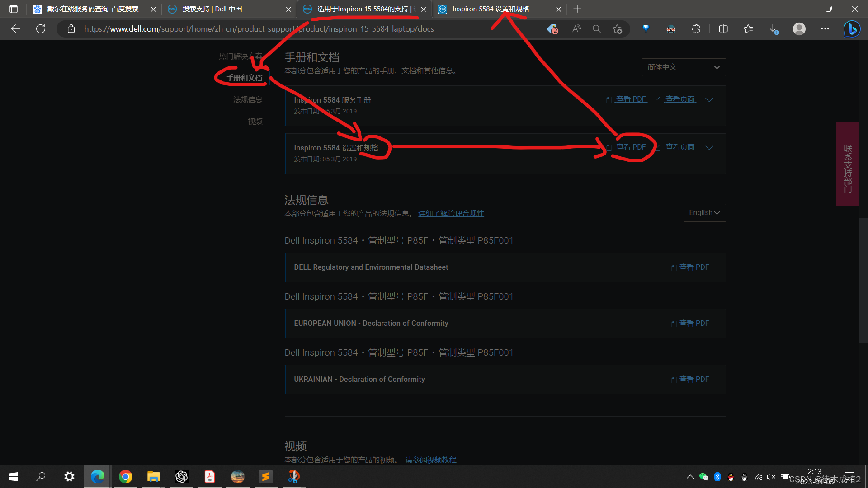Open the blue gem extension icon

[x=646, y=28]
